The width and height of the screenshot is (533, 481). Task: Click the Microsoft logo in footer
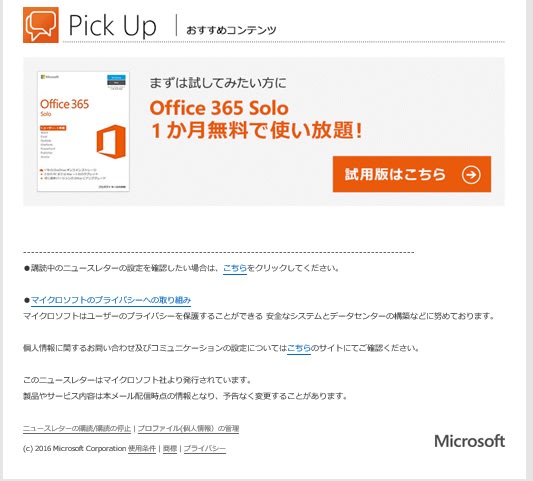(x=469, y=441)
